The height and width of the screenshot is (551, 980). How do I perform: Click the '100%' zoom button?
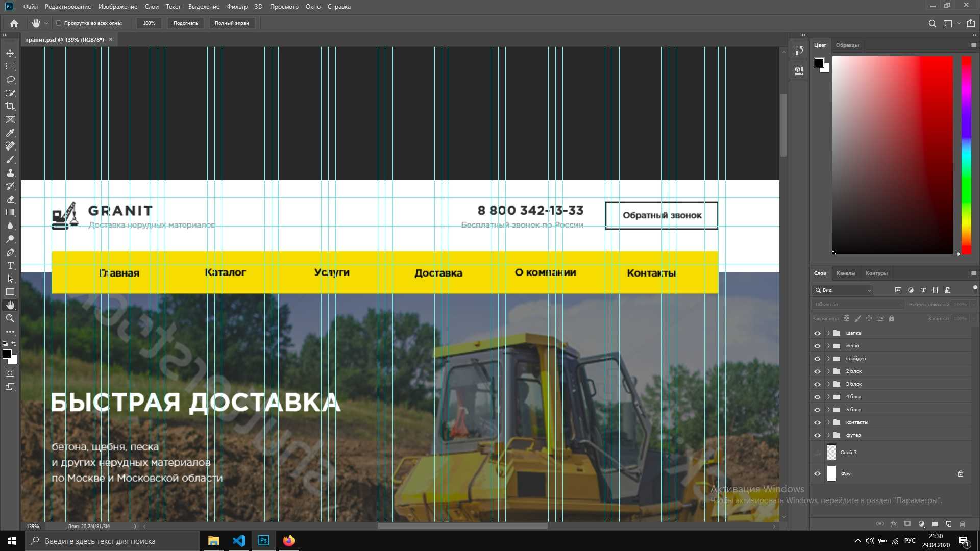tap(149, 23)
